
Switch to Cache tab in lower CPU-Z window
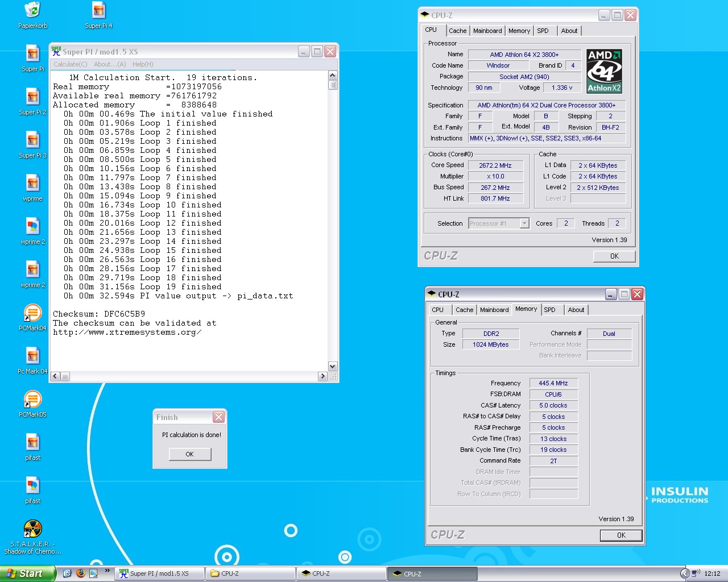point(464,310)
